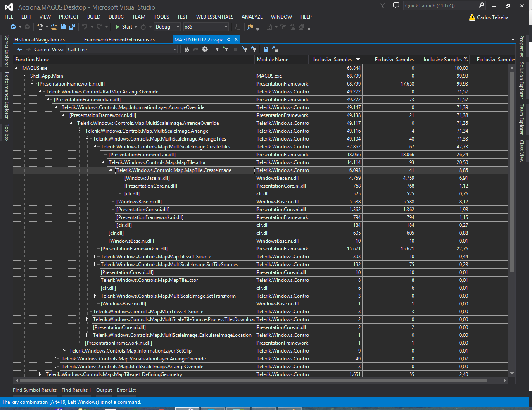Switch to HistoricalNavigation.cs tab
The image size is (532, 410).
click(x=40, y=40)
